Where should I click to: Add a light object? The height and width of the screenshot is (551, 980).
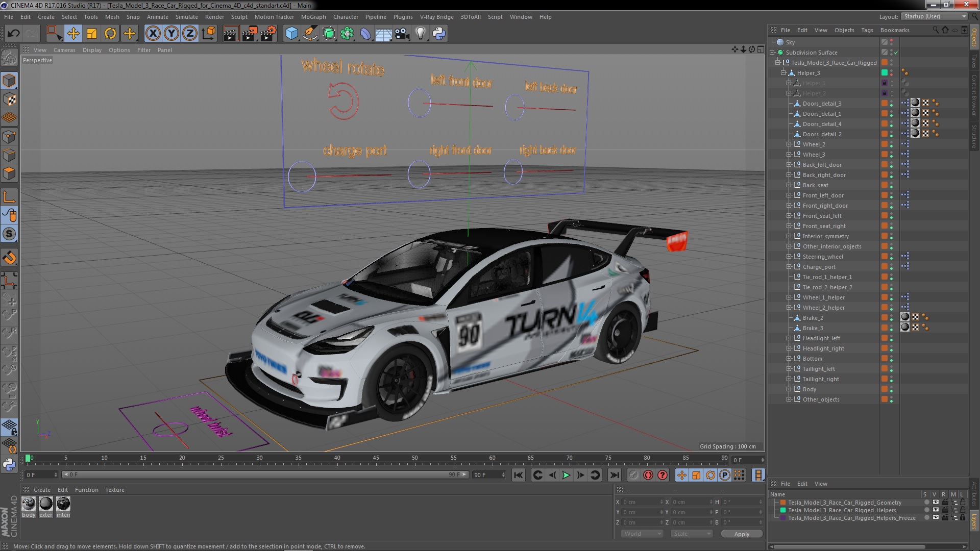(420, 34)
